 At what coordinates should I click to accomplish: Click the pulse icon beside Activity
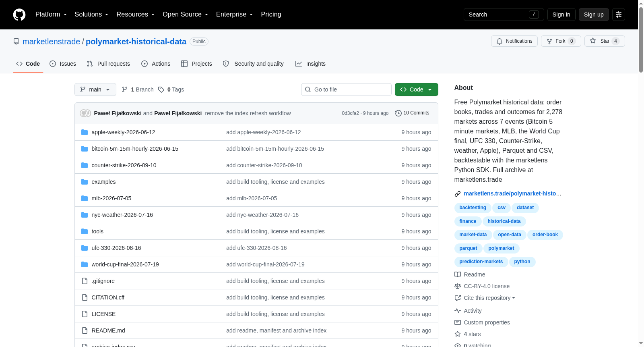458,311
